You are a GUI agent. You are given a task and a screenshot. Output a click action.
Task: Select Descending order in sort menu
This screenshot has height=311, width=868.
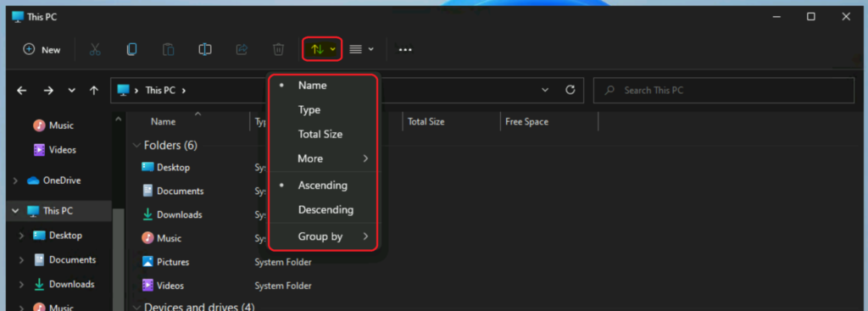pyautogui.click(x=323, y=210)
